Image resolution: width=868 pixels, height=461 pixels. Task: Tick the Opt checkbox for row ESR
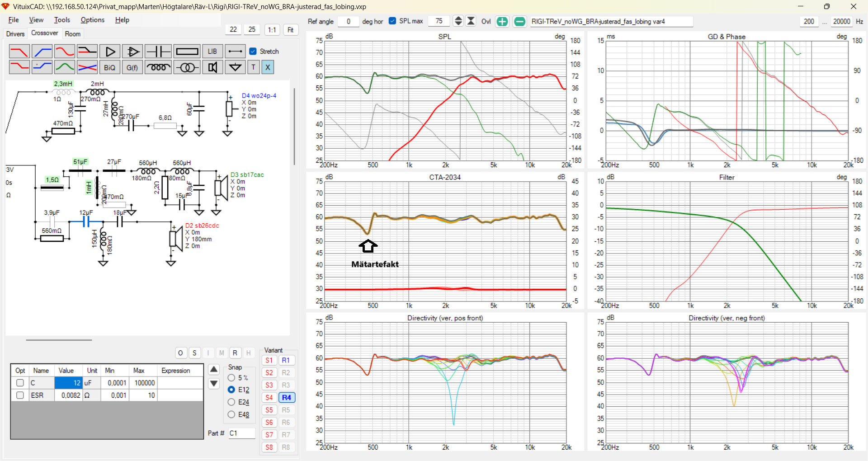click(x=20, y=395)
